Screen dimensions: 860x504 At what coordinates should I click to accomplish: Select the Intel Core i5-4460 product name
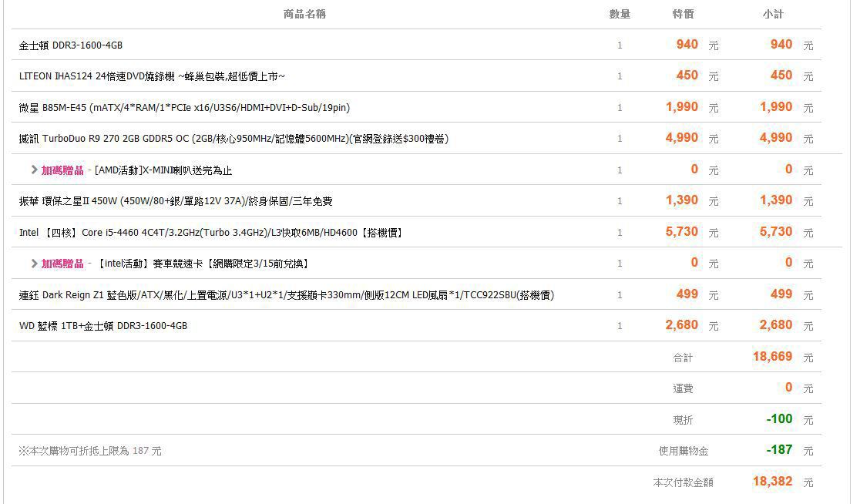point(212,233)
